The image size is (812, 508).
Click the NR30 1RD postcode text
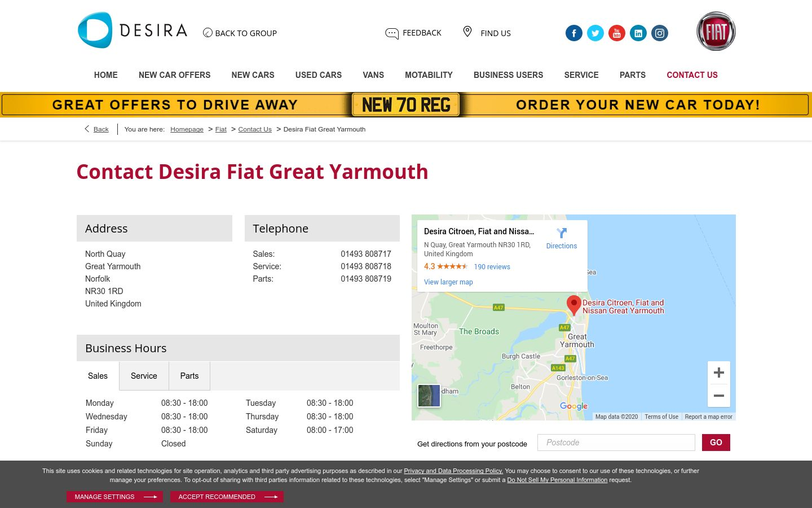coord(104,291)
